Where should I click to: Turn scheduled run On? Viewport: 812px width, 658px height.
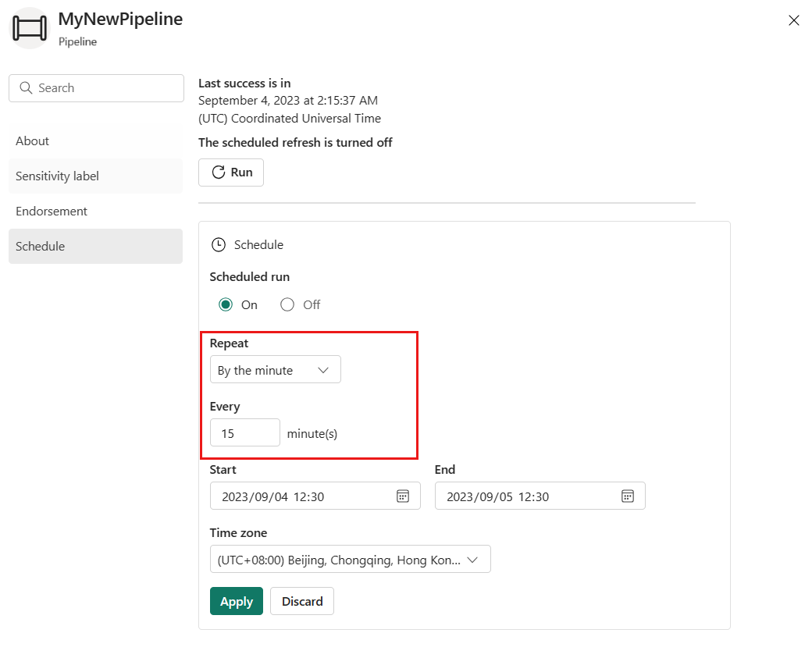226,304
